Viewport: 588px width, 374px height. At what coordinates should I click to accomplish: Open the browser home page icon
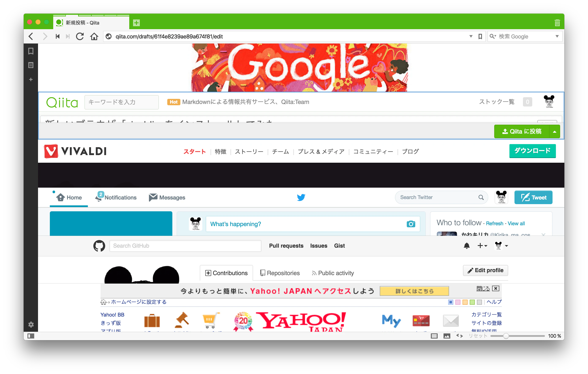click(x=94, y=36)
